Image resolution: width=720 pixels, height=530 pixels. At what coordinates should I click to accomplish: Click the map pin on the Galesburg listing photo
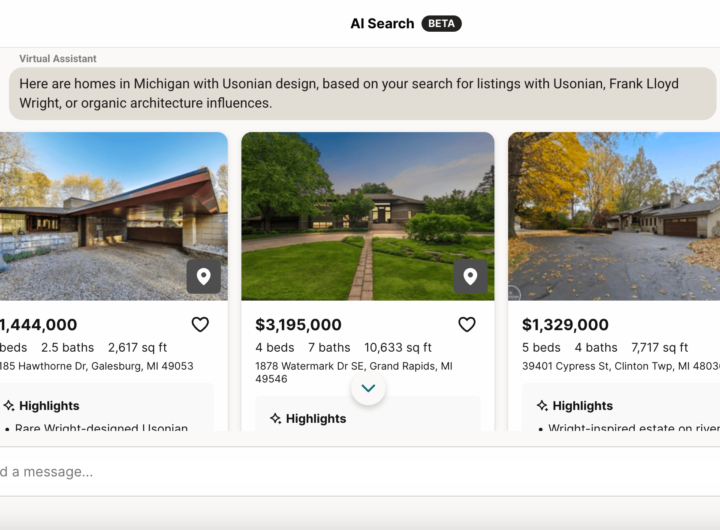203,276
